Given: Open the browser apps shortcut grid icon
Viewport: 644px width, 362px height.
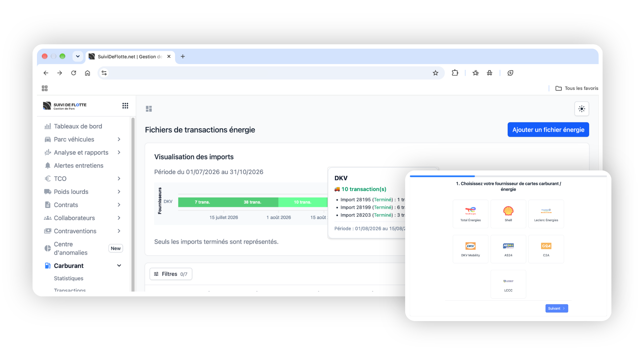Looking at the screenshot, I should (x=45, y=88).
